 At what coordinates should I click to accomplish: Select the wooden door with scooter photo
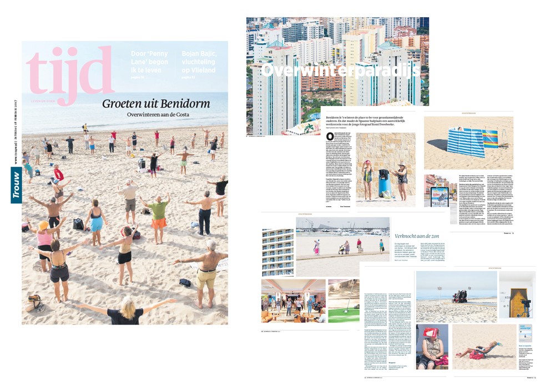pyautogui.click(x=517, y=295)
